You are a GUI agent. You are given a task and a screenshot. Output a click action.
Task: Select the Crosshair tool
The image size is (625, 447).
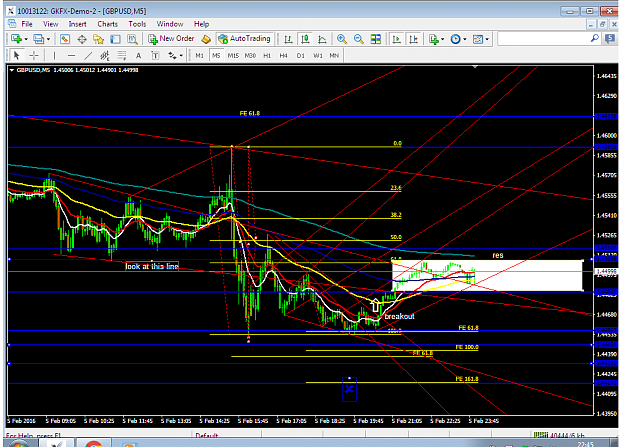[34, 55]
